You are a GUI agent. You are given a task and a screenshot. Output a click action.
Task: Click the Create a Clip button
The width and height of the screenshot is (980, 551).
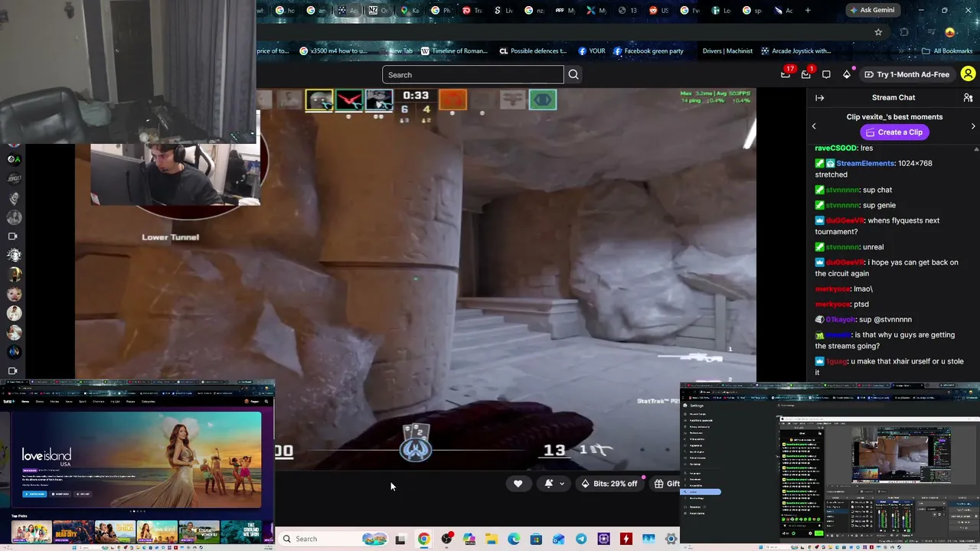893,132
